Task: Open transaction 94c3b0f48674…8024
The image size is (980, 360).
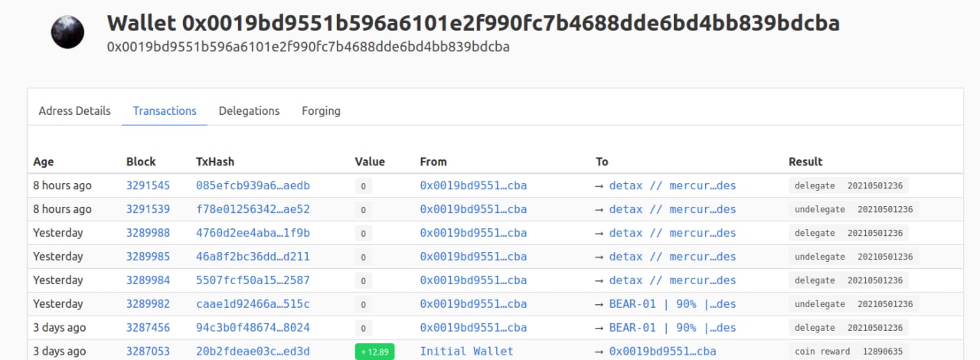Action: 253,328
